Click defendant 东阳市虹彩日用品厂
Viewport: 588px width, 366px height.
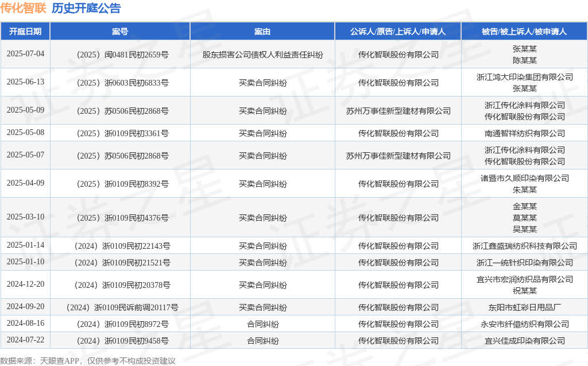(x=525, y=308)
